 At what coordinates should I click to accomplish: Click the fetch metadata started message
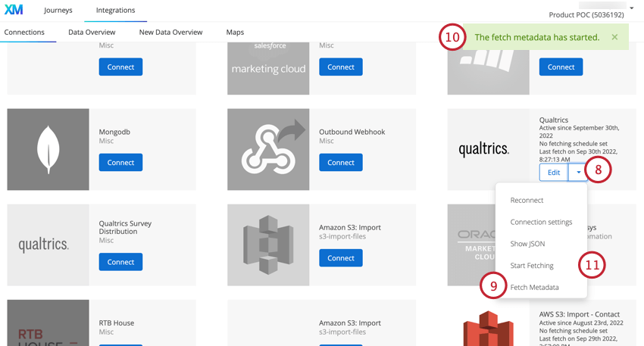click(537, 37)
